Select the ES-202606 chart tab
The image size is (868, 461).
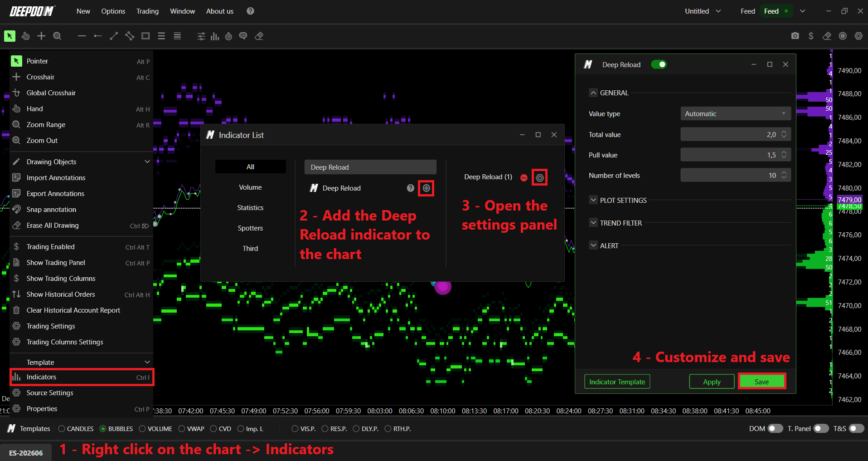click(26, 453)
